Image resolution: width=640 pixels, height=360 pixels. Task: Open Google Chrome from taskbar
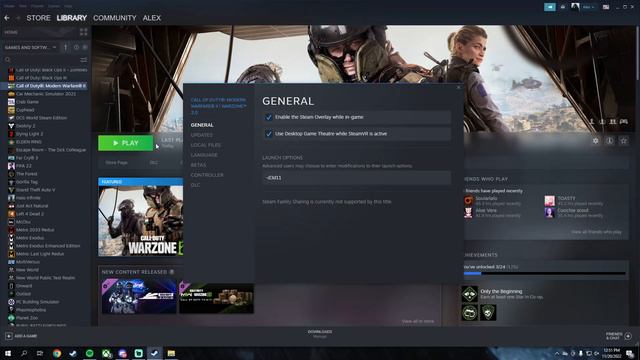[57, 353]
